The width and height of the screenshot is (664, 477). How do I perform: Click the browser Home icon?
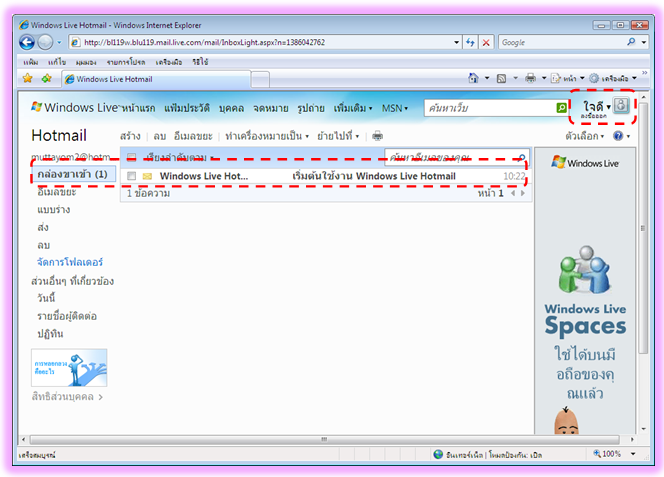click(x=473, y=78)
